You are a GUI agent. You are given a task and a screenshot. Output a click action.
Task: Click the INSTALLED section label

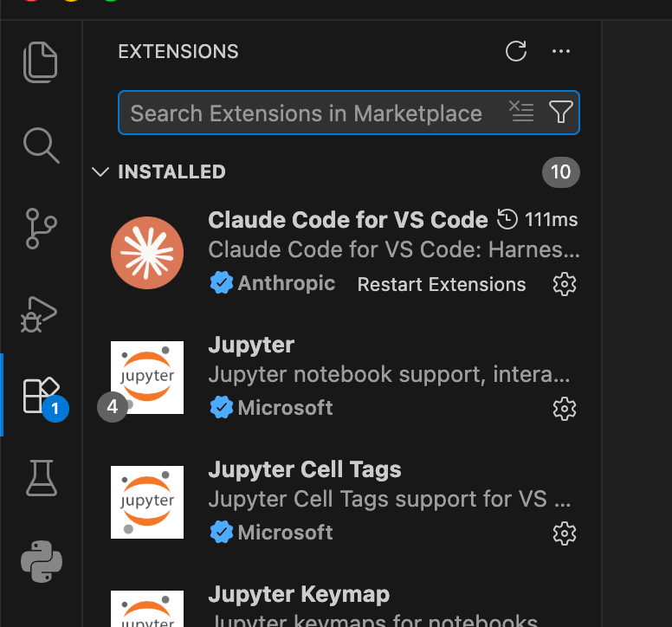[171, 171]
